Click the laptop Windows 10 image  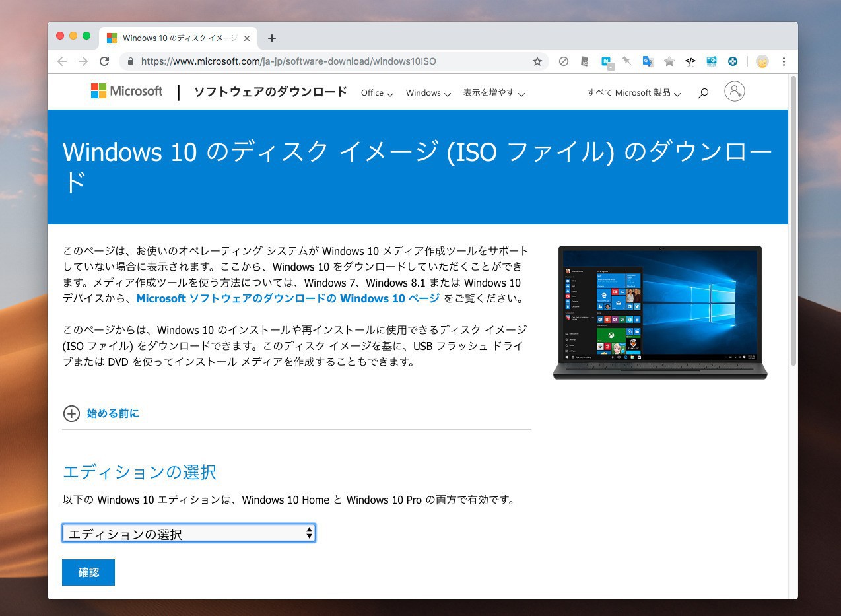coord(660,312)
